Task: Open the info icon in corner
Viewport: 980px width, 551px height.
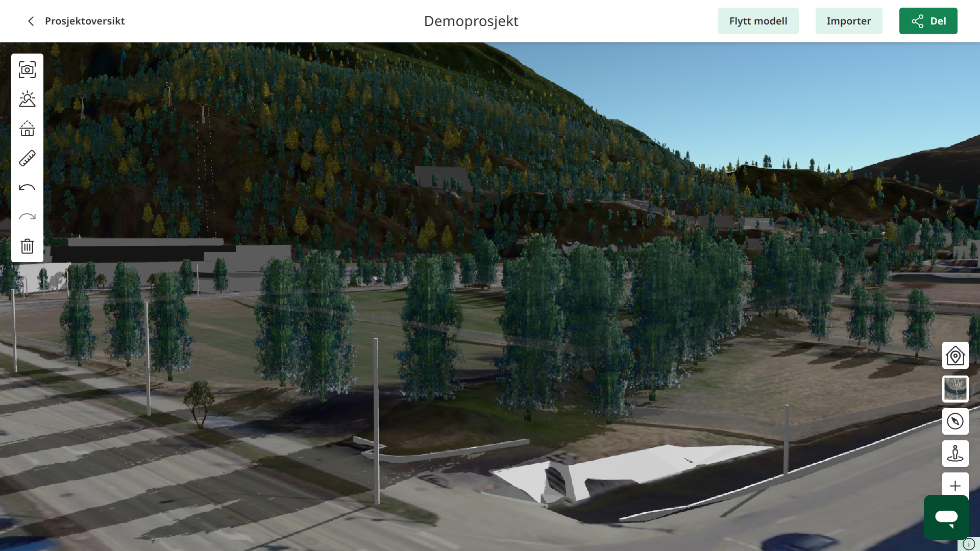Action: coord(968,544)
